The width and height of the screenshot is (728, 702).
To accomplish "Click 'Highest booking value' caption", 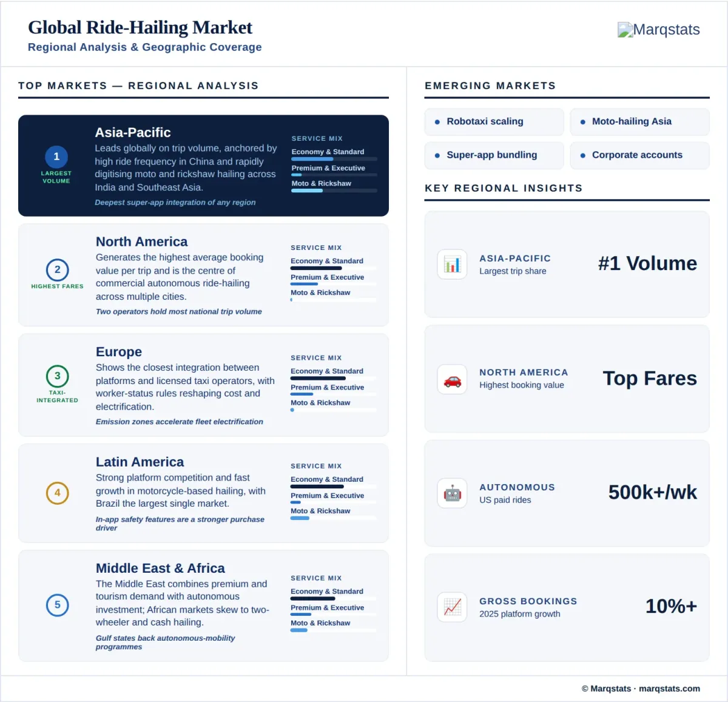I will [x=522, y=385].
